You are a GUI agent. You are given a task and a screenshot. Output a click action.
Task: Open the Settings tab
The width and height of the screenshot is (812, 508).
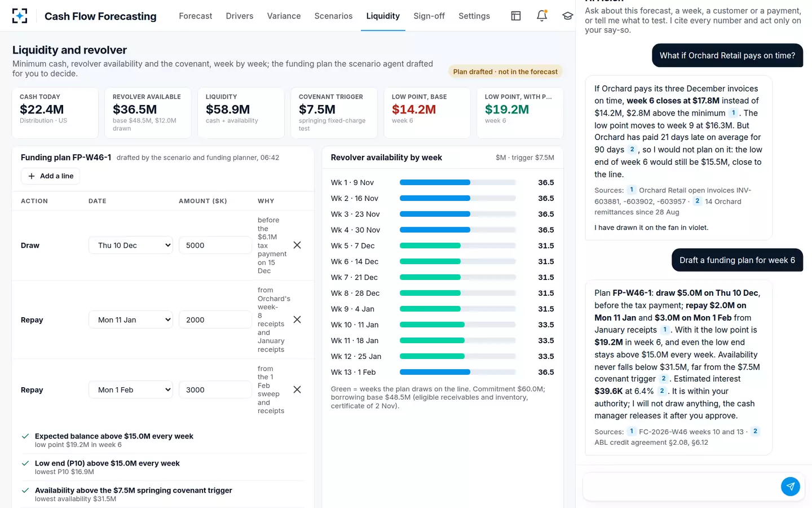(x=474, y=16)
